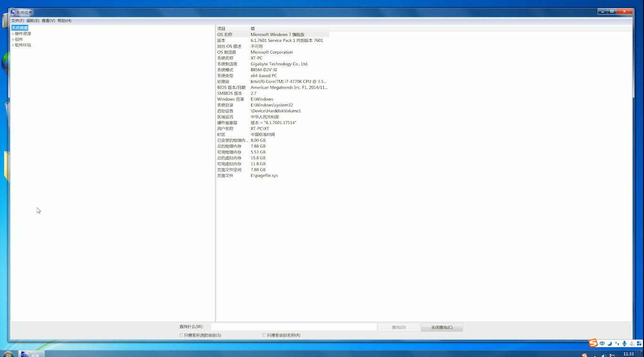The image size is (644, 357).
Task: Click the 查找什么 search input field
Action: [294, 327]
